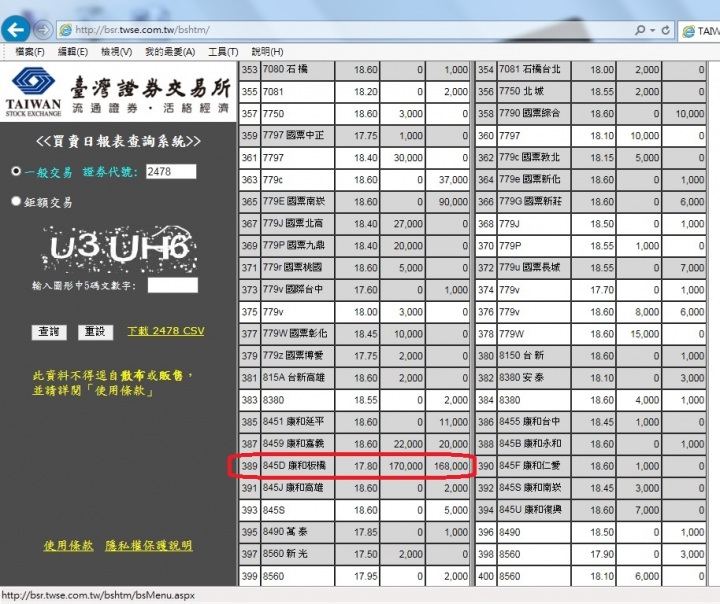Click the cell 779P 國票九鼎
Screen dimensions: 720x604
click(298, 245)
